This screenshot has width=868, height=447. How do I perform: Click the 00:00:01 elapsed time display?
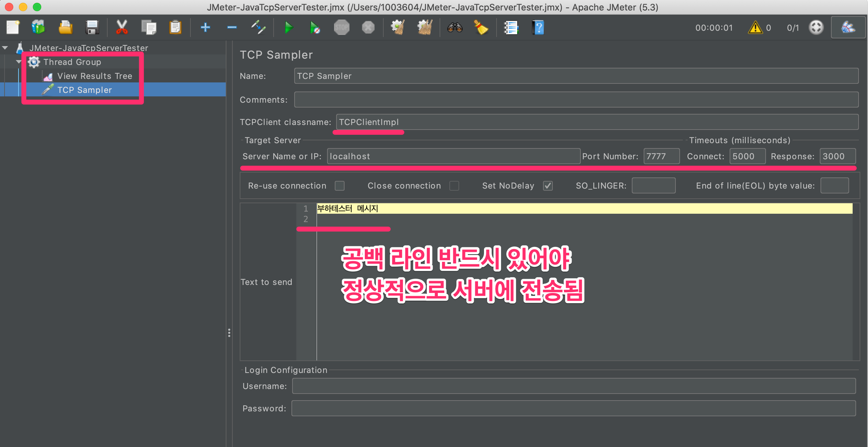click(714, 28)
